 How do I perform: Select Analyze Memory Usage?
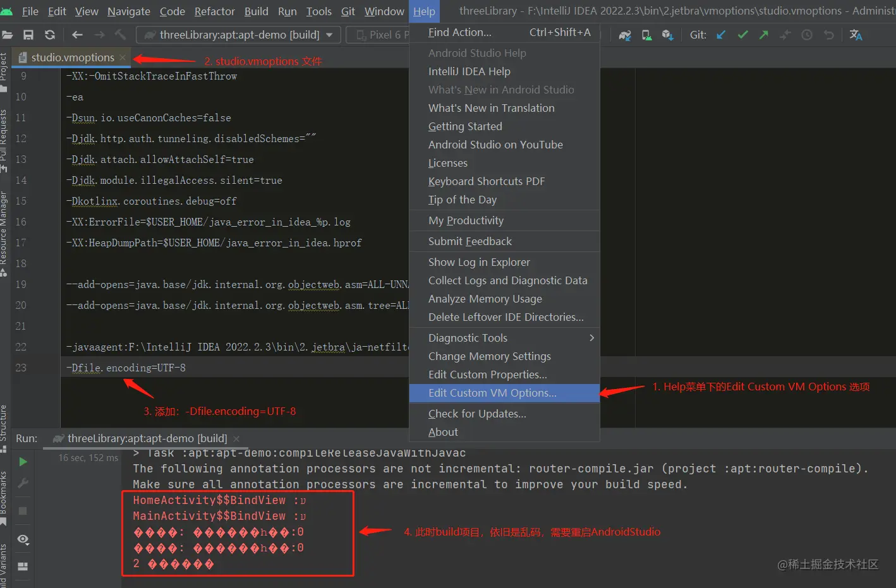(504, 299)
